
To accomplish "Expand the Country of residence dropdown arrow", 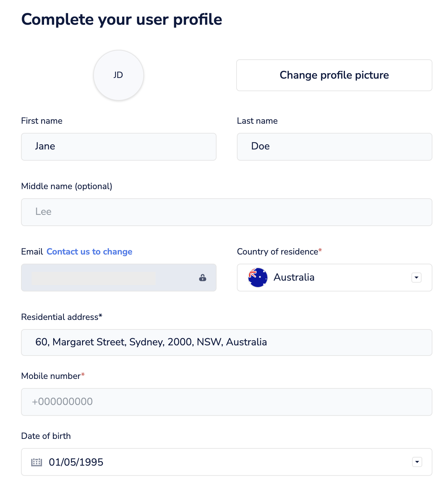I will pos(416,278).
